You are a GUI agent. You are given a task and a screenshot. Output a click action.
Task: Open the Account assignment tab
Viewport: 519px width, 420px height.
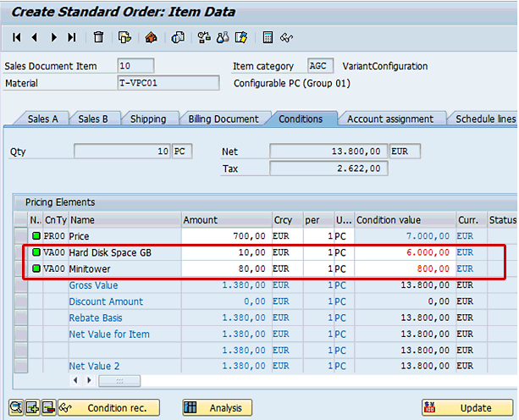click(x=389, y=119)
